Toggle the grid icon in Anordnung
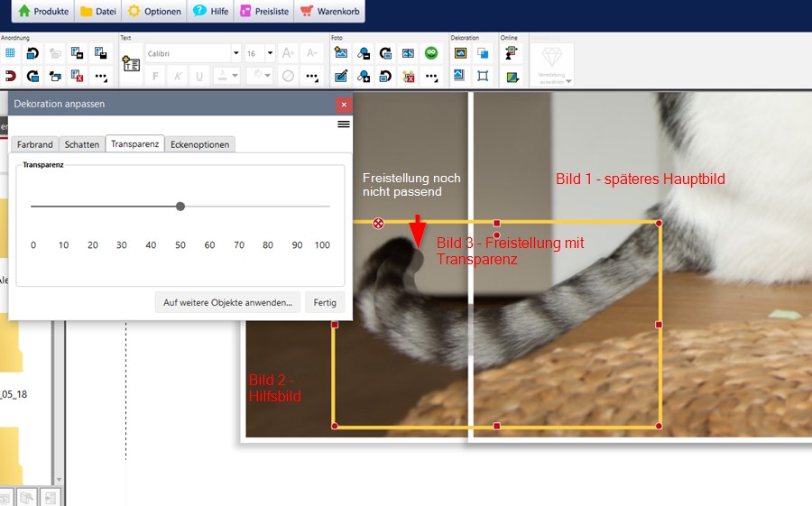The height and width of the screenshot is (506, 812). click(11, 53)
